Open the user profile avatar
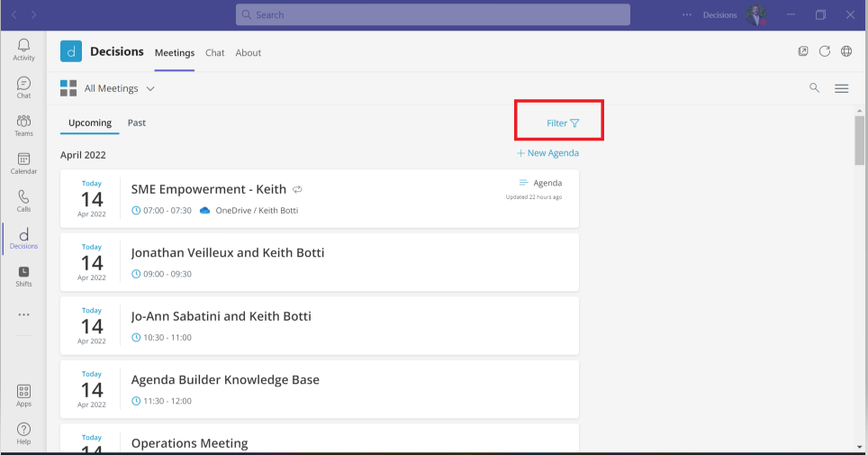The width and height of the screenshot is (868, 455). pyautogui.click(x=755, y=14)
